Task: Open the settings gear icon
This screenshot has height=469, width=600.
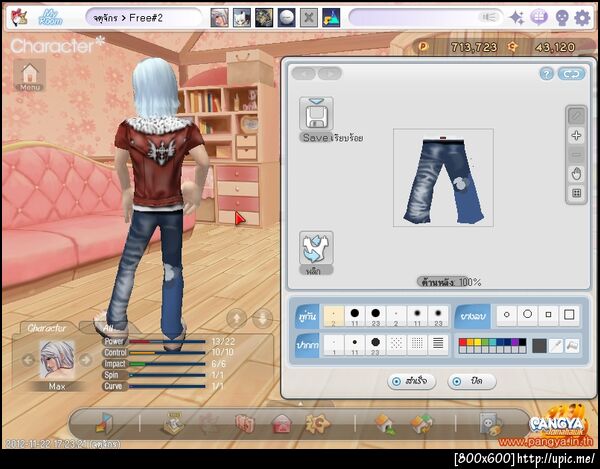Action: pos(582,18)
